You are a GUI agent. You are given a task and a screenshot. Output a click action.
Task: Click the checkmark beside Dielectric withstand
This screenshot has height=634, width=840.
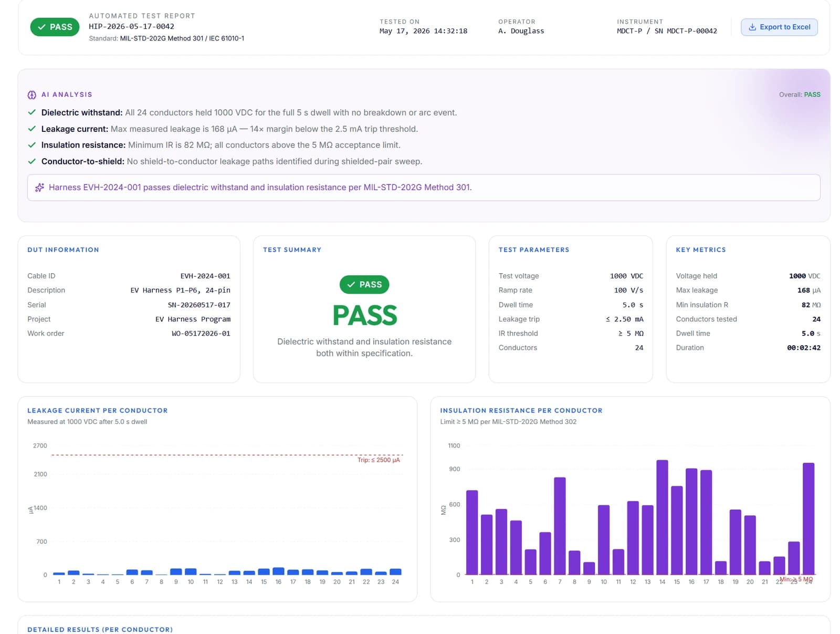click(32, 112)
